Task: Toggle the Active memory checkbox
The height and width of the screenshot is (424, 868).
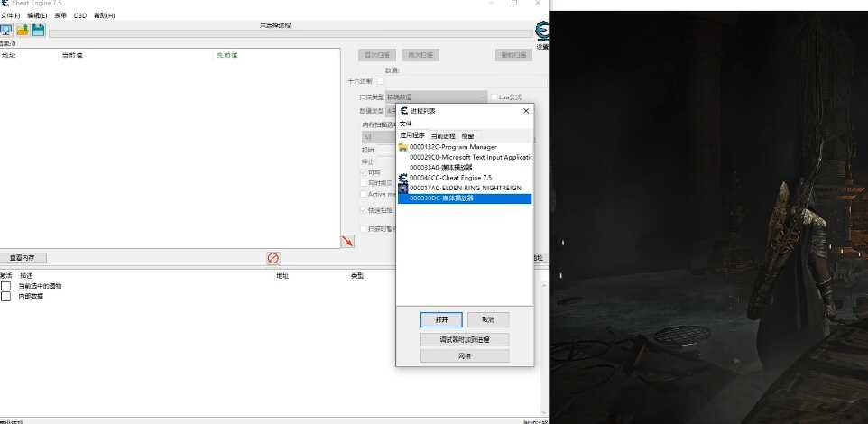Action: 365,194
